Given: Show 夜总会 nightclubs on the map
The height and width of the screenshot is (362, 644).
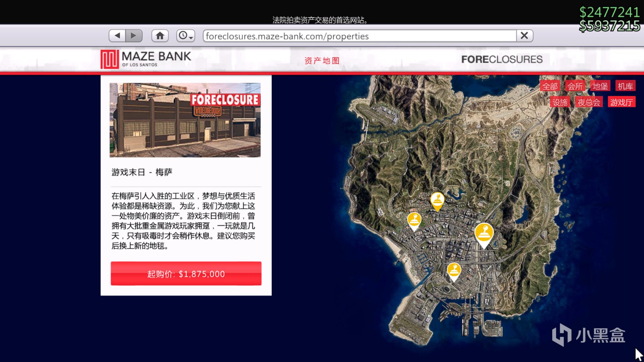Looking at the screenshot, I should [589, 102].
